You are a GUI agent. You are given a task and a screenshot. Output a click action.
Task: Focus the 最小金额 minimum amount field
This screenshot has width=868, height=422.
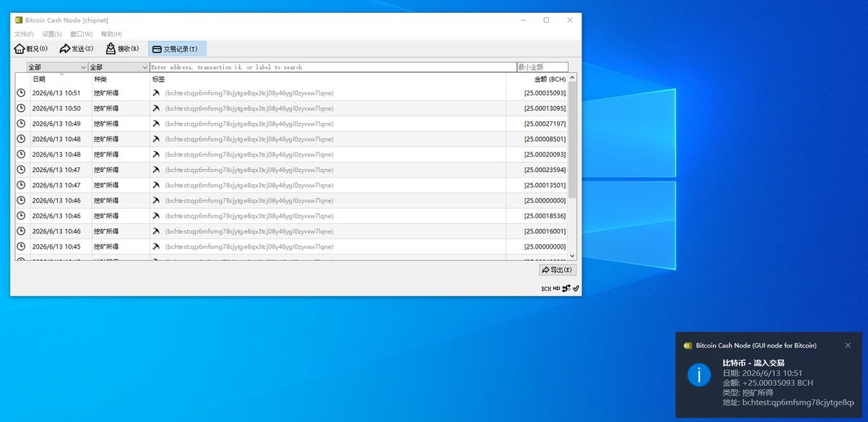(x=542, y=67)
